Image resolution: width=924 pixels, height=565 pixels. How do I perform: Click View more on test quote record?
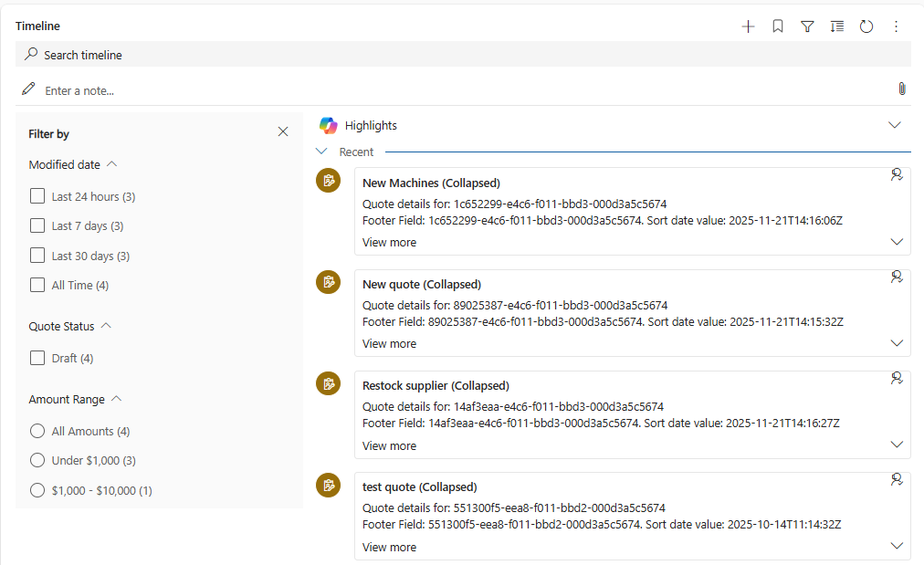click(389, 548)
